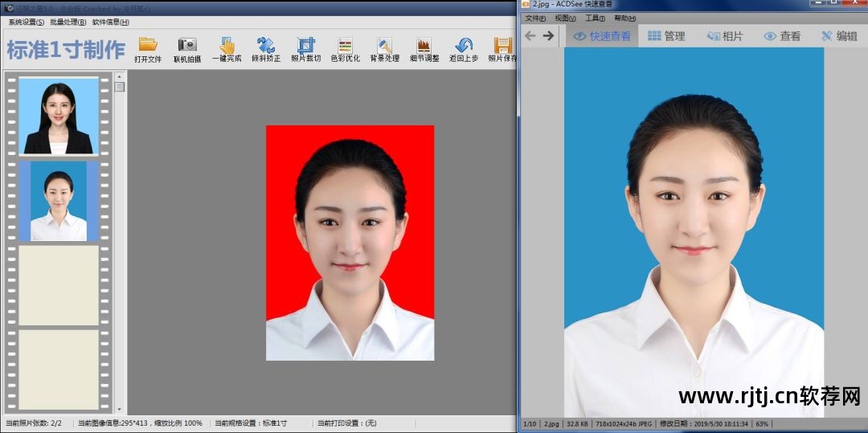This screenshot has width=868, height=433.
Task: Open ACDSee 工具 menu
Action: coord(595,18)
